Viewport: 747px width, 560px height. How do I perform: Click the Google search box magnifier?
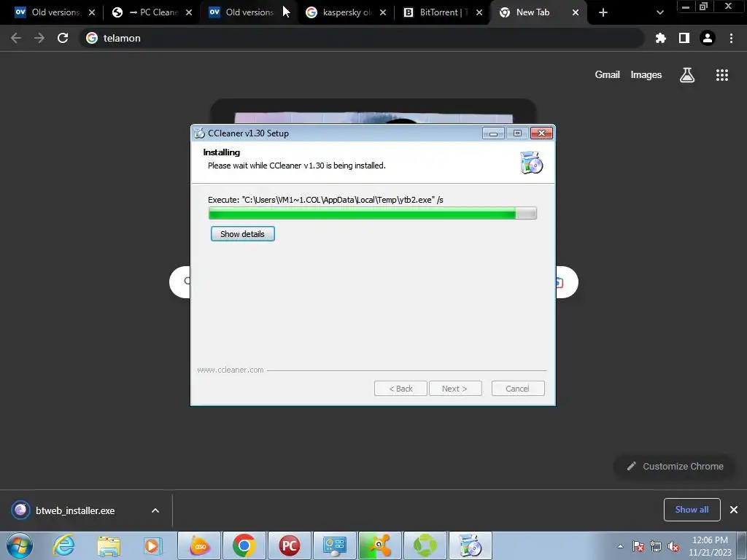[x=186, y=281]
